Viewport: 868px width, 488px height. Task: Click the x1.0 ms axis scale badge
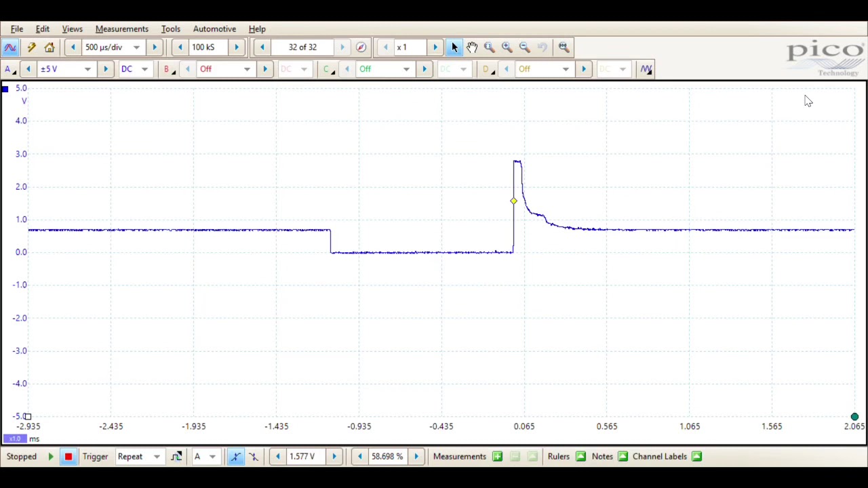16,439
